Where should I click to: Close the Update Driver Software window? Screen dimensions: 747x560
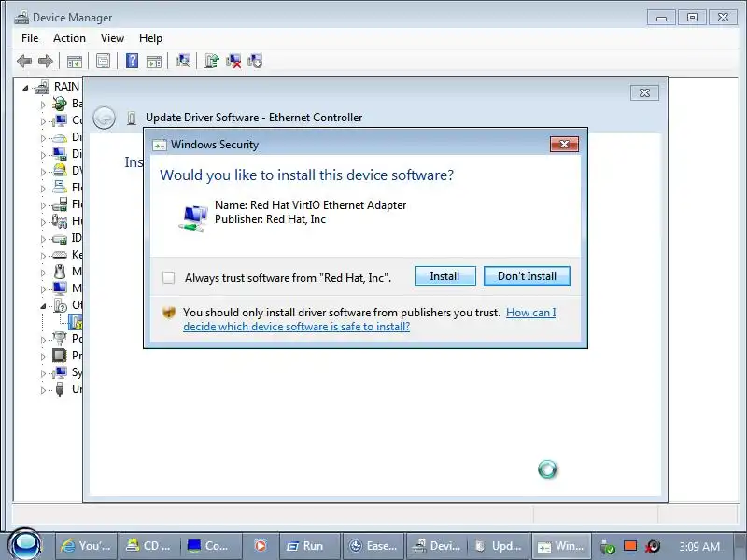(x=644, y=92)
